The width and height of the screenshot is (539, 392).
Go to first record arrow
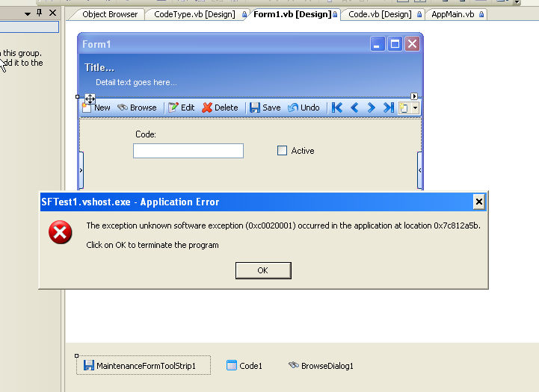tap(337, 108)
